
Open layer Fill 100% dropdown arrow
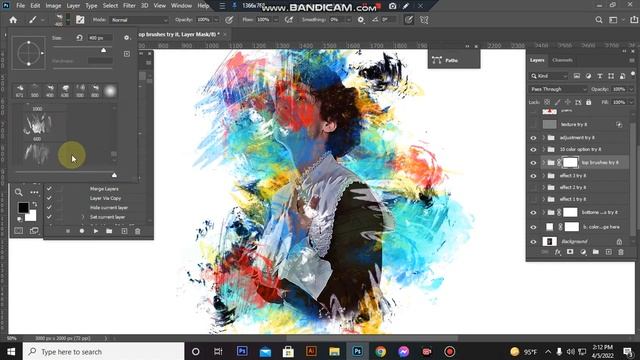pos(631,102)
